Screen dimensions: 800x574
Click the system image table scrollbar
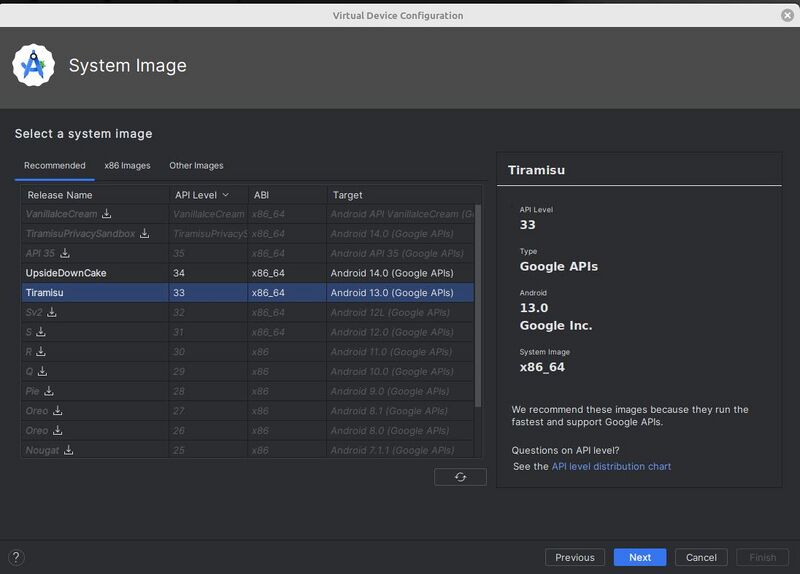(x=478, y=306)
